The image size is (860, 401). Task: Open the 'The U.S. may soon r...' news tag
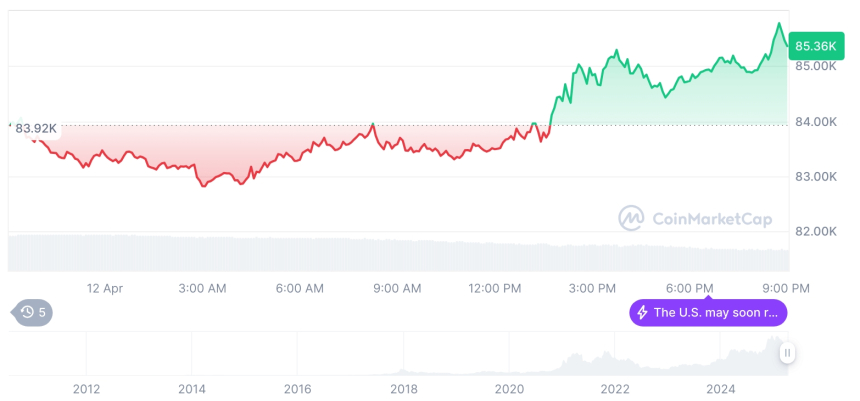coord(707,313)
